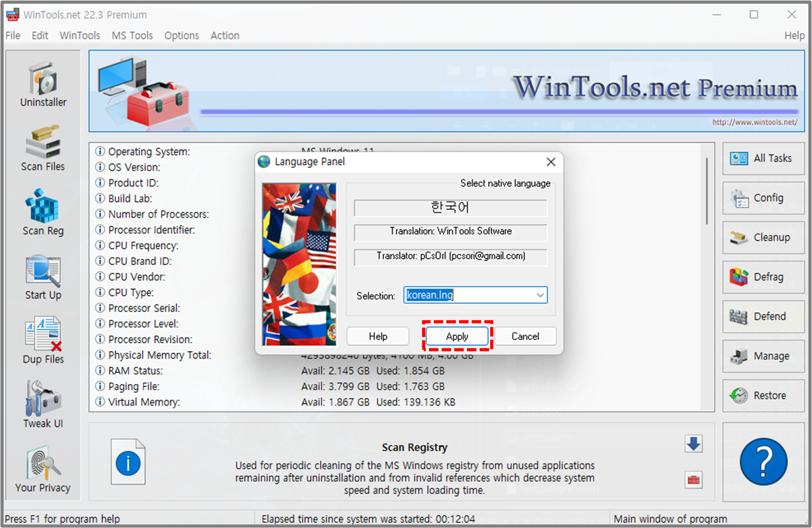Open the MS Tools menu

coord(132,35)
